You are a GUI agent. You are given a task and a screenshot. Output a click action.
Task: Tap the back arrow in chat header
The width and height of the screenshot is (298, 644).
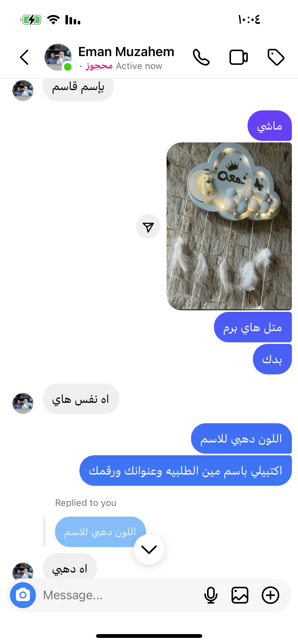pos(24,57)
